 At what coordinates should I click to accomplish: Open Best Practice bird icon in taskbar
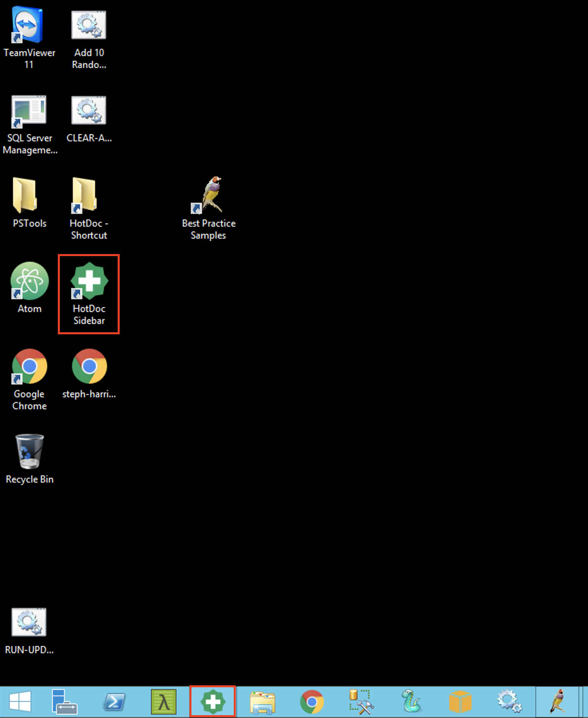[557, 702]
